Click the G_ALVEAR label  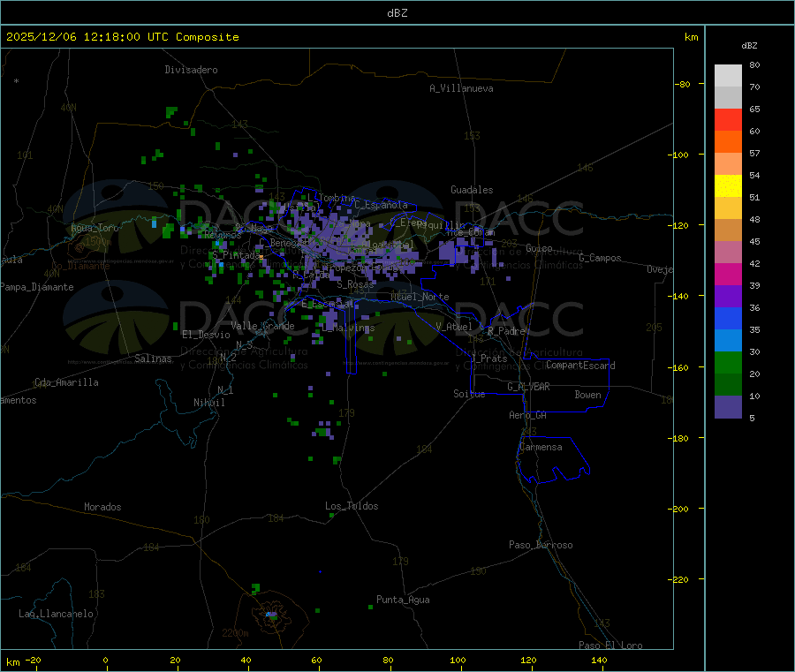(x=528, y=387)
